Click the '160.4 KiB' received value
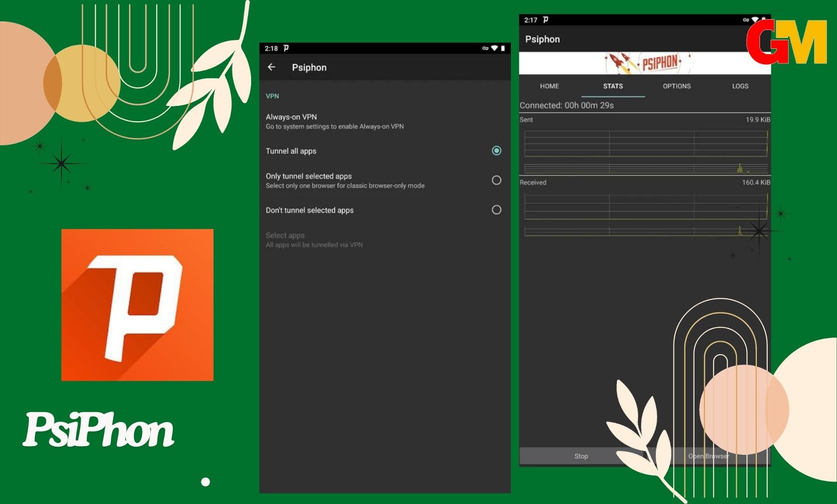 [756, 183]
